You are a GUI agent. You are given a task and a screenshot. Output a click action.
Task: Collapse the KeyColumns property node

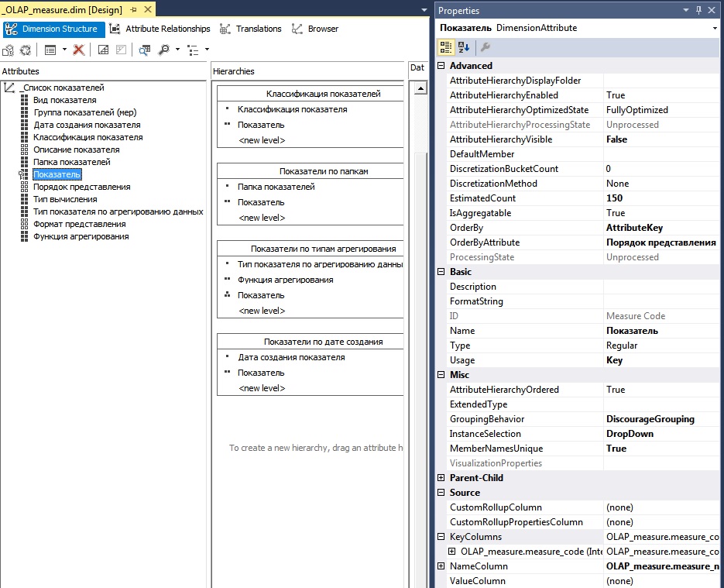[441, 537]
